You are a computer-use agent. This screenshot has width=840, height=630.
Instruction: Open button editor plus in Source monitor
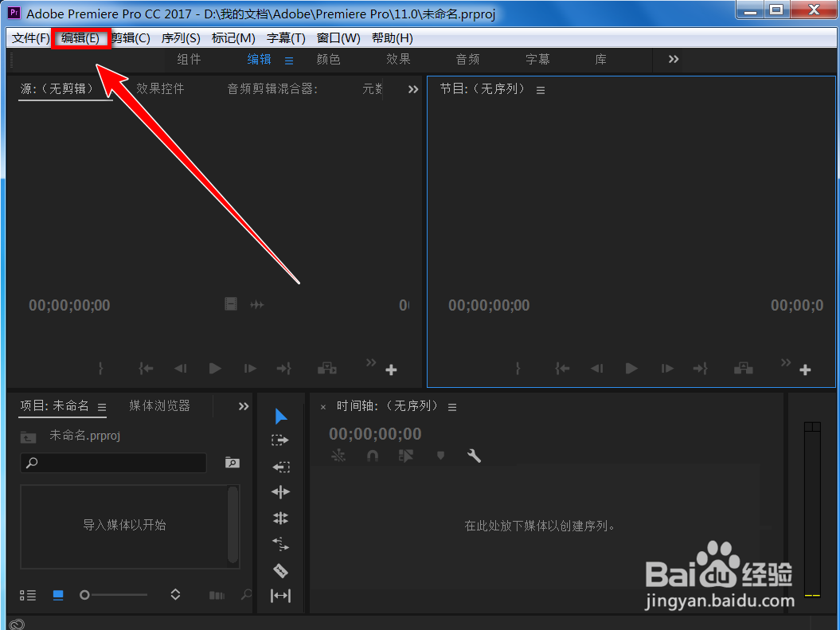pos(391,370)
